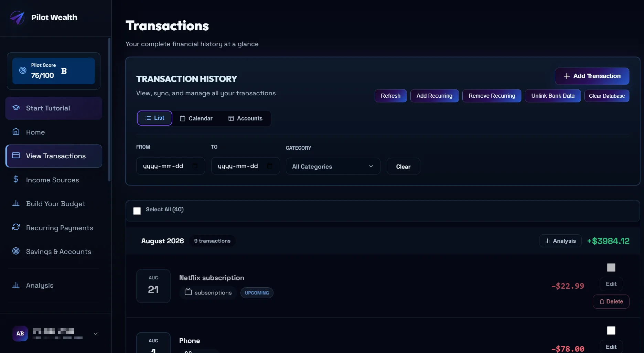
Task: Click the '-$22.99' Netflix amount
Action: tap(568, 286)
